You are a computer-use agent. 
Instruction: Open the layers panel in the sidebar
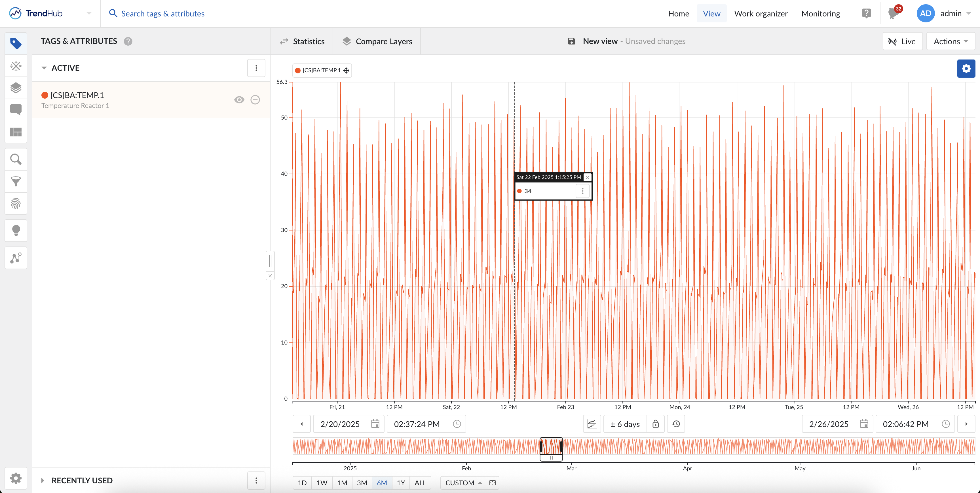16,88
